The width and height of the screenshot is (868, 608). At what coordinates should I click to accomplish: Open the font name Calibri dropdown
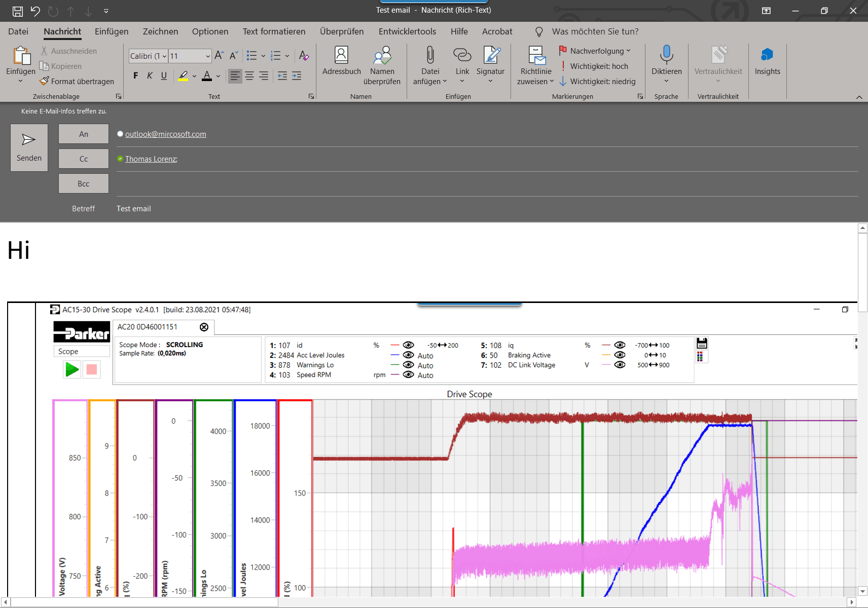click(164, 56)
